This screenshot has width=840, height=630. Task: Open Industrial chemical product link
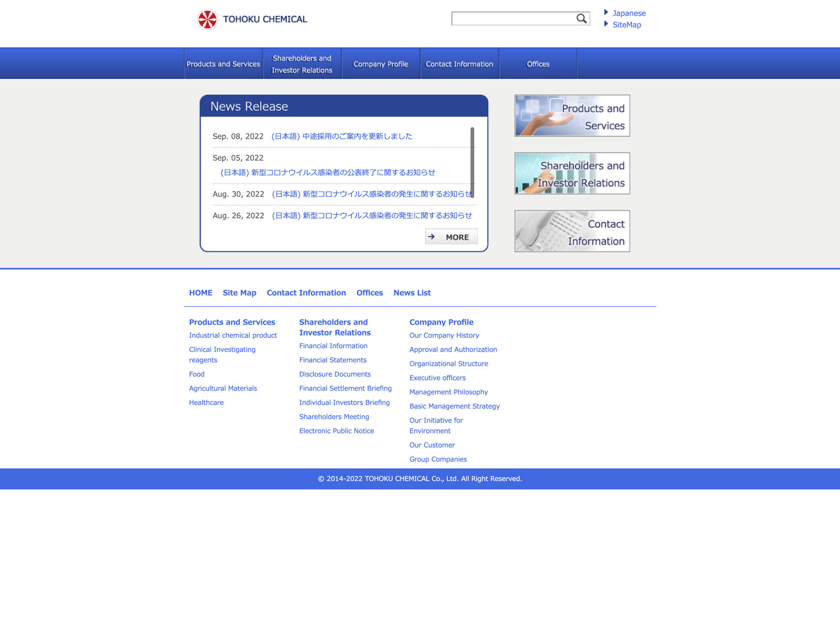(233, 335)
